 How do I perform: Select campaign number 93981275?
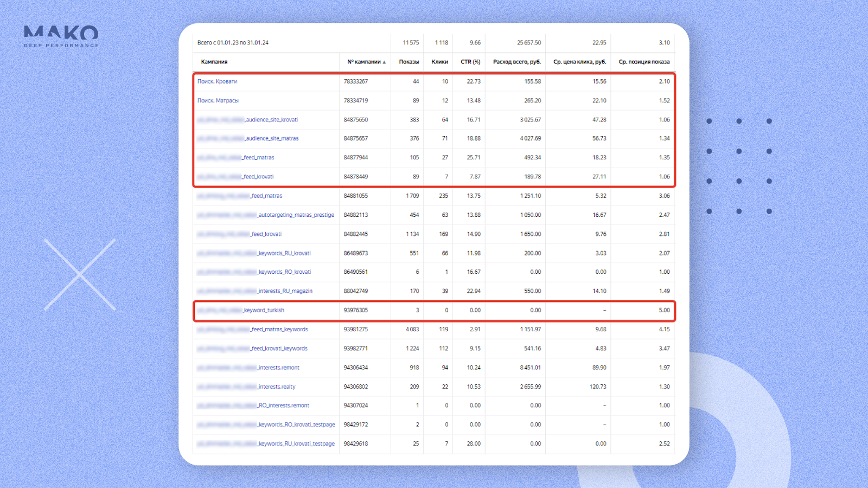click(x=356, y=330)
